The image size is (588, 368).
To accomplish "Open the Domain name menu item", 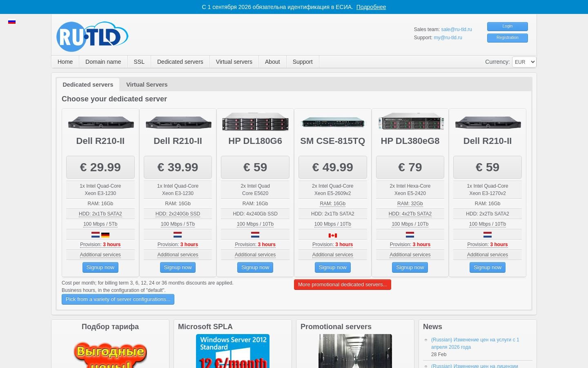I will [x=103, y=62].
